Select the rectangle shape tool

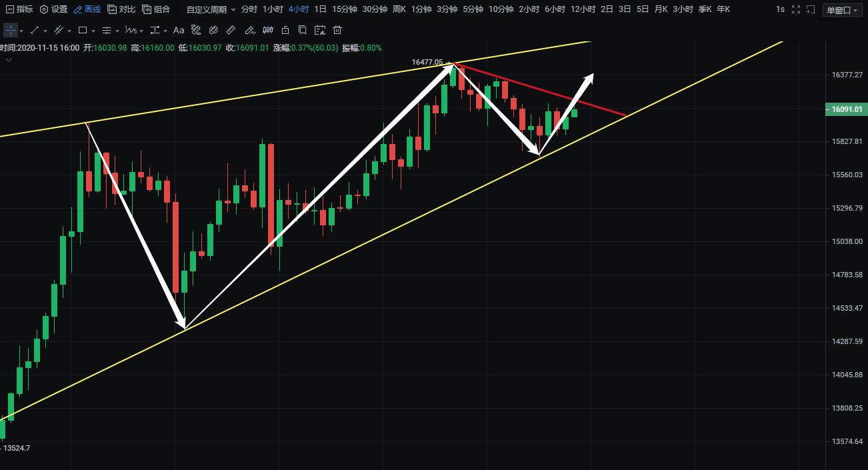tap(83, 30)
